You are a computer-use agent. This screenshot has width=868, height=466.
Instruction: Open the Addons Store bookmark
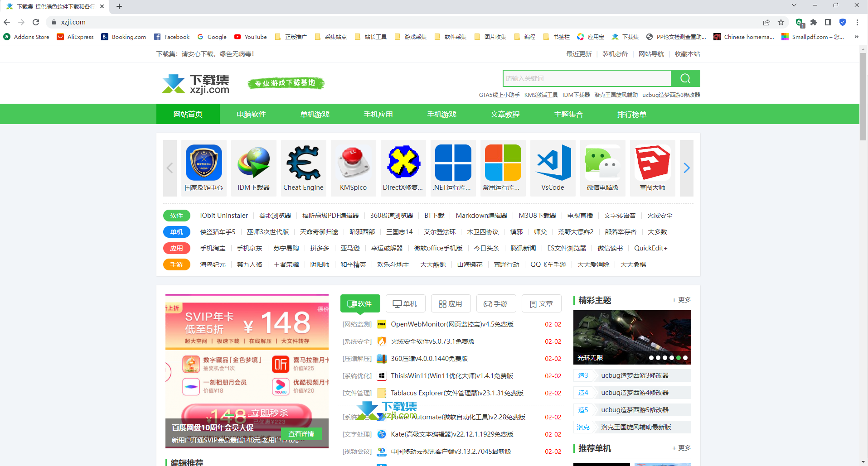click(x=26, y=37)
